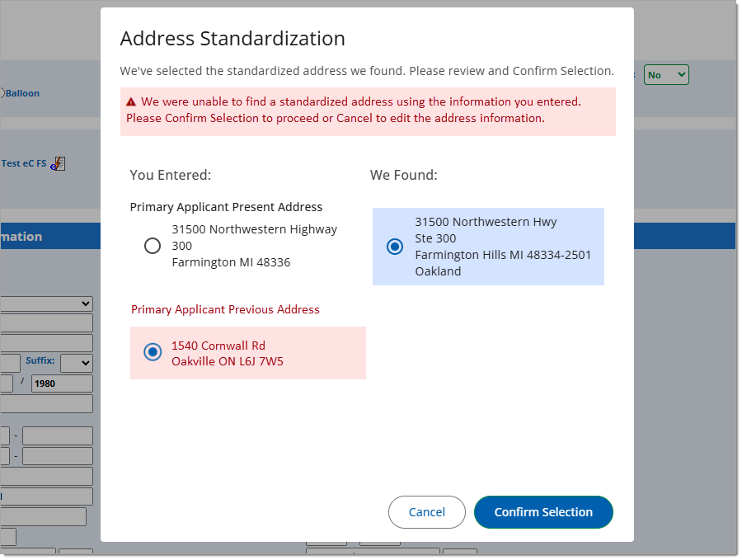
Task: Select the entered 31500 Northwestern Highway address
Action: click(153, 246)
